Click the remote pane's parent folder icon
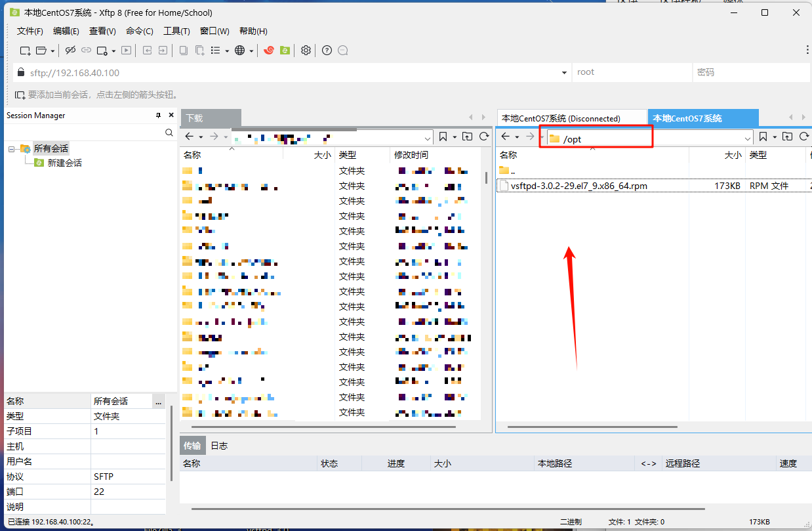812x531 pixels. click(x=787, y=137)
